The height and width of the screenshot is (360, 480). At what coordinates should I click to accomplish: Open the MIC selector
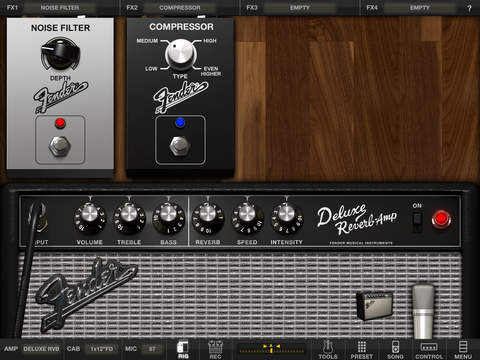click(x=153, y=349)
